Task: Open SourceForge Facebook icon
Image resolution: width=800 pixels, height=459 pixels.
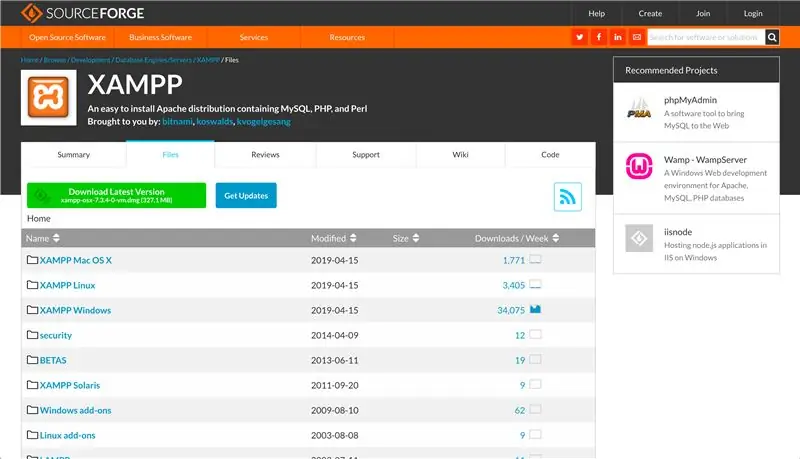Action: coord(598,37)
